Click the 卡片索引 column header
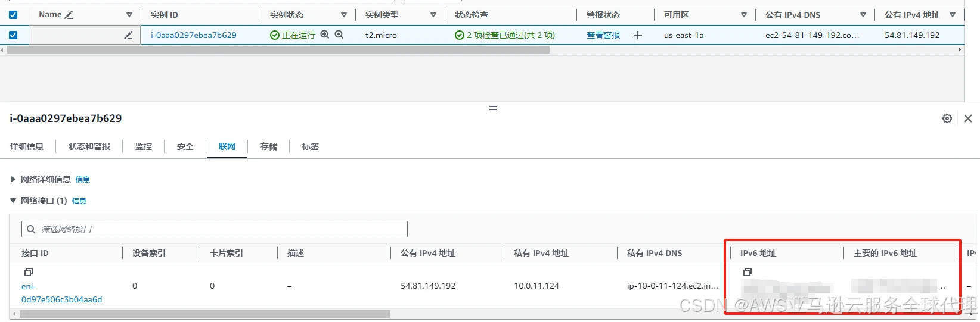Viewport: 980px width, 322px height. click(227, 253)
